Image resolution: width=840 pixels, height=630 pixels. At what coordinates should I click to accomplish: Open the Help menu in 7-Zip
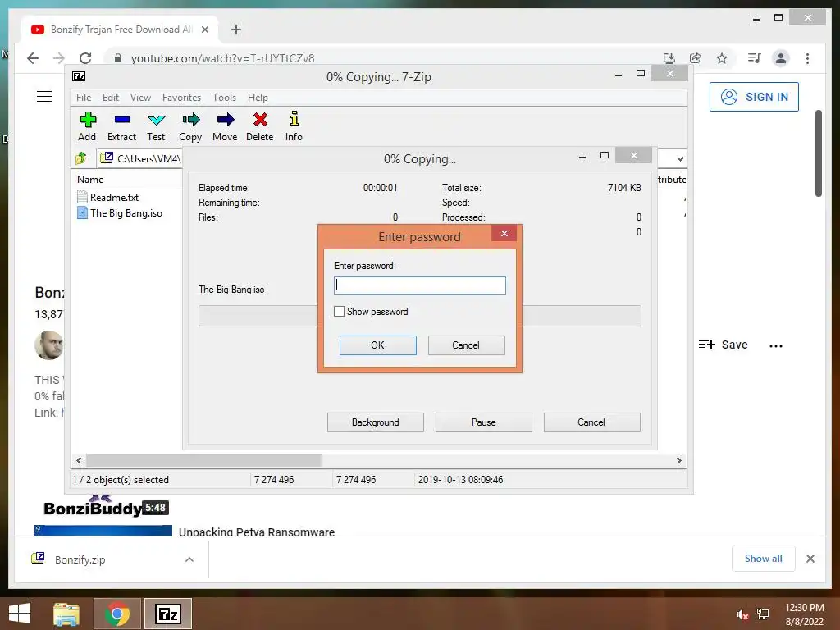point(258,98)
